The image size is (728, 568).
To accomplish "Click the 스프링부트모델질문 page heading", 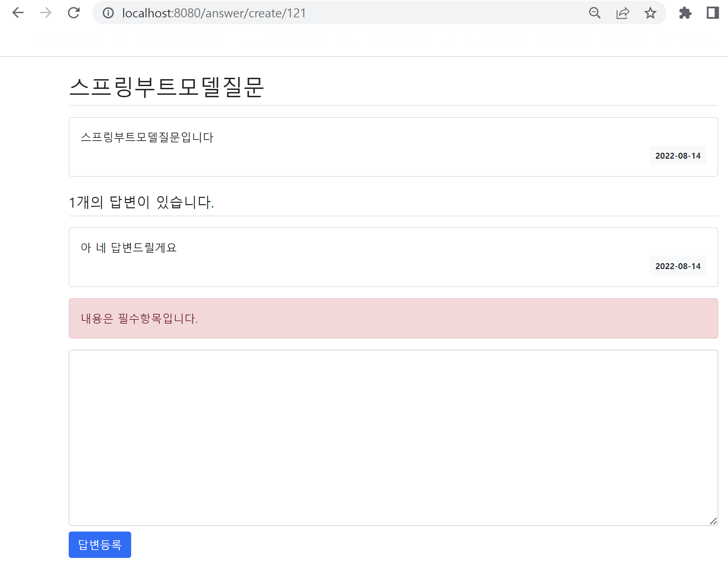I will click(167, 87).
